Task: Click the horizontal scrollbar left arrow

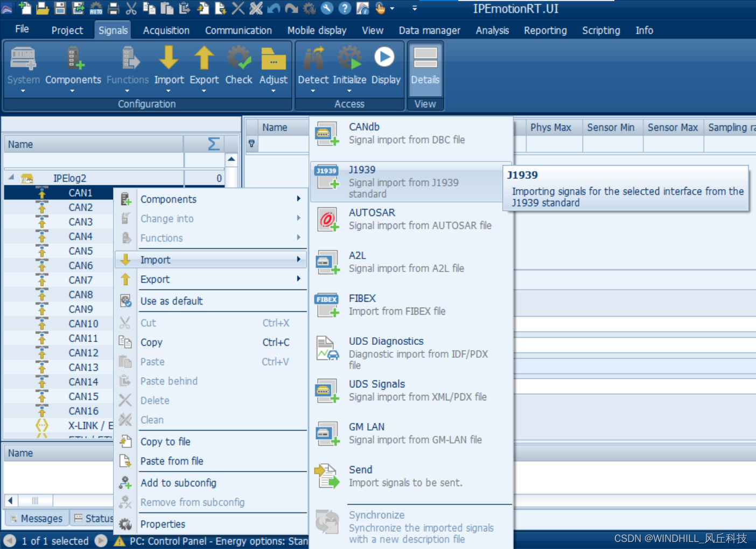Action: click(10, 501)
